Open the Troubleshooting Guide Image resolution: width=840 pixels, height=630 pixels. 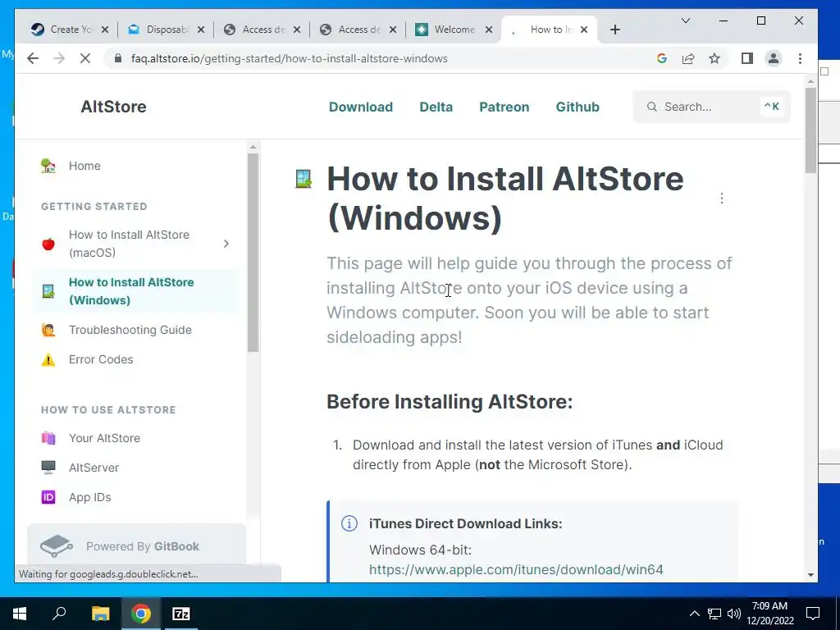(130, 330)
